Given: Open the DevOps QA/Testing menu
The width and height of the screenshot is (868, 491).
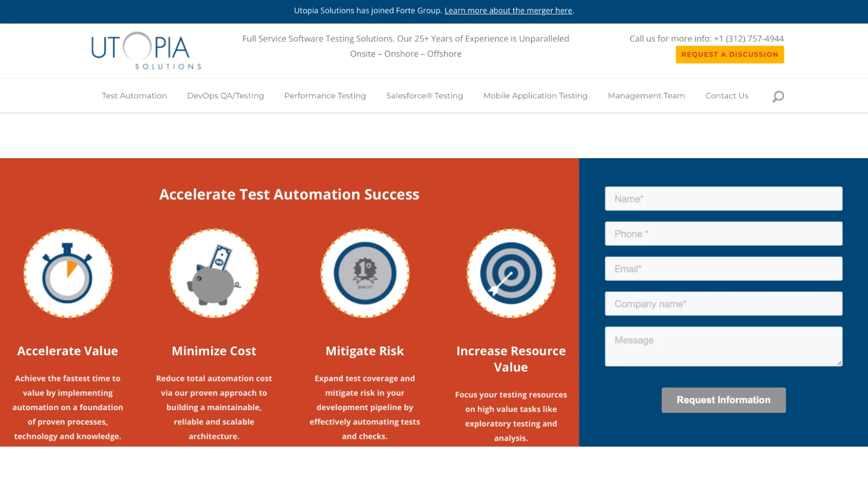Looking at the screenshot, I should click(x=225, y=96).
